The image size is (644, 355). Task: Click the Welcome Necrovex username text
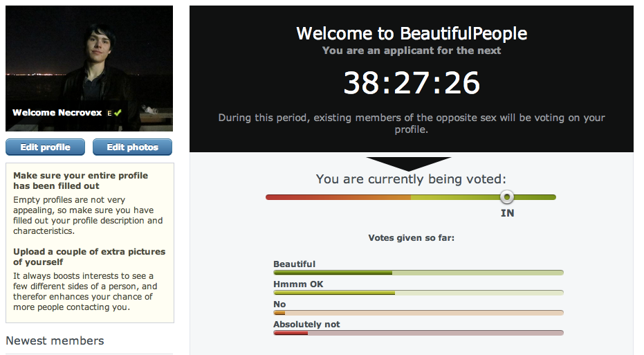tap(57, 113)
